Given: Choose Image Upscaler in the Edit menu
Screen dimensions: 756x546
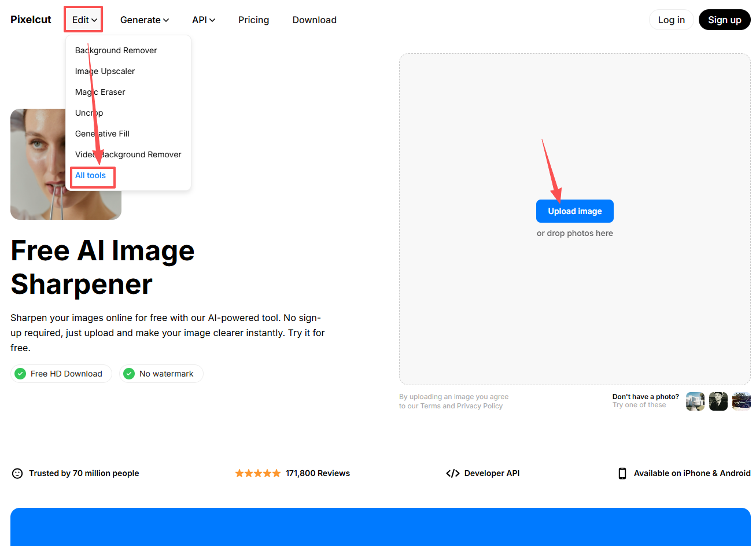Looking at the screenshot, I should point(105,71).
